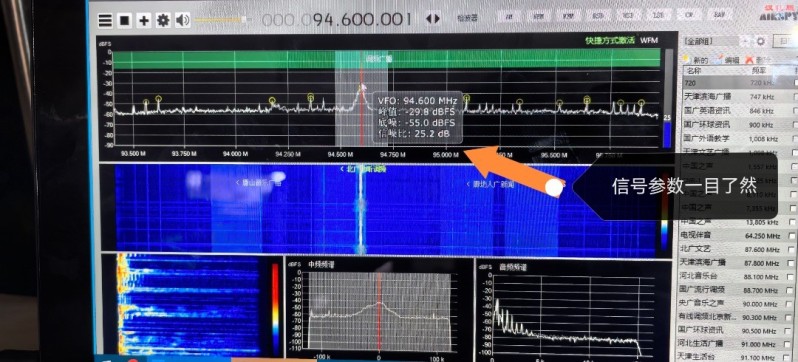The height and width of the screenshot is (362, 798).
Task: Open settings with the toolbar gear icon
Action: pyautogui.click(x=163, y=20)
